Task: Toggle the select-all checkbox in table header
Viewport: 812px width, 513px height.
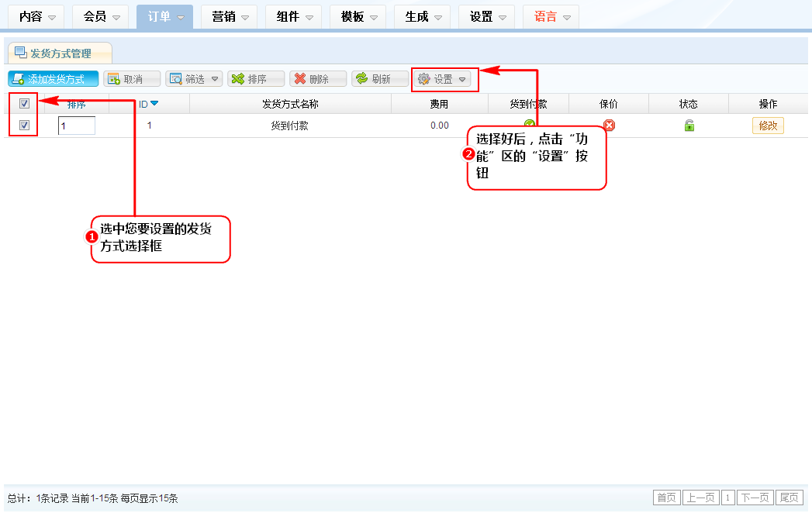Action: (x=24, y=104)
